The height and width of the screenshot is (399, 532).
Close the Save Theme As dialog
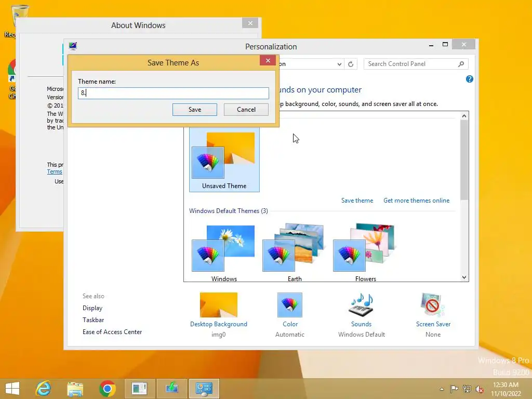(x=268, y=60)
